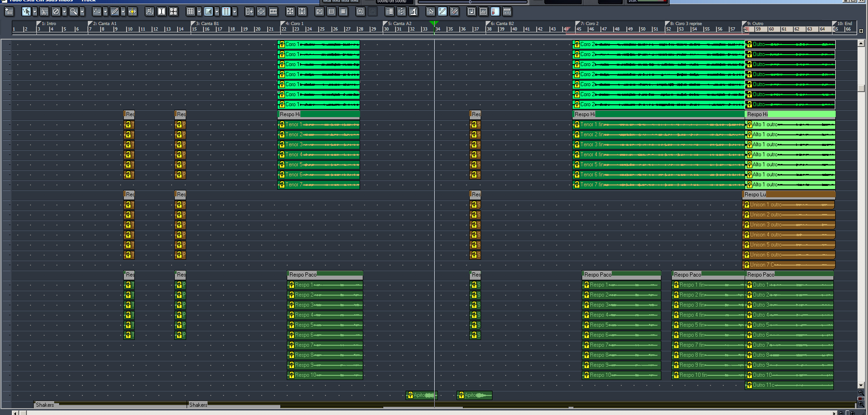Select the pencil draw tool
This screenshot has width=868, height=415.
click(x=115, y=11)
